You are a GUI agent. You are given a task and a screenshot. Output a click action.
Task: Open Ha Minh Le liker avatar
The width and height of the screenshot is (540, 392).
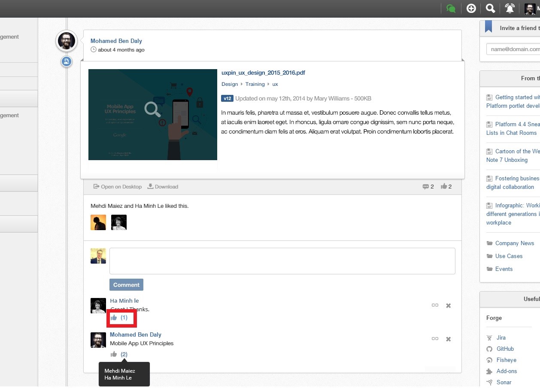coord(119,222)
